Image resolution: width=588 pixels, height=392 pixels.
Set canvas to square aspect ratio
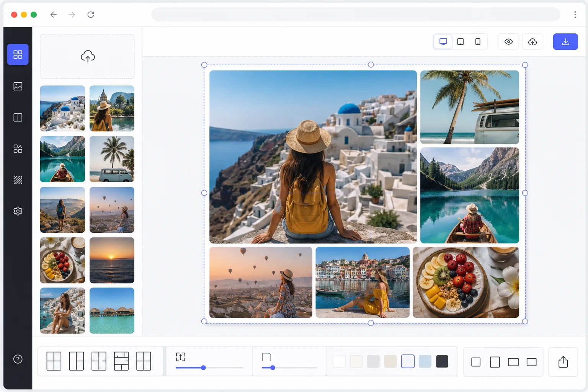tap(476, 362)
